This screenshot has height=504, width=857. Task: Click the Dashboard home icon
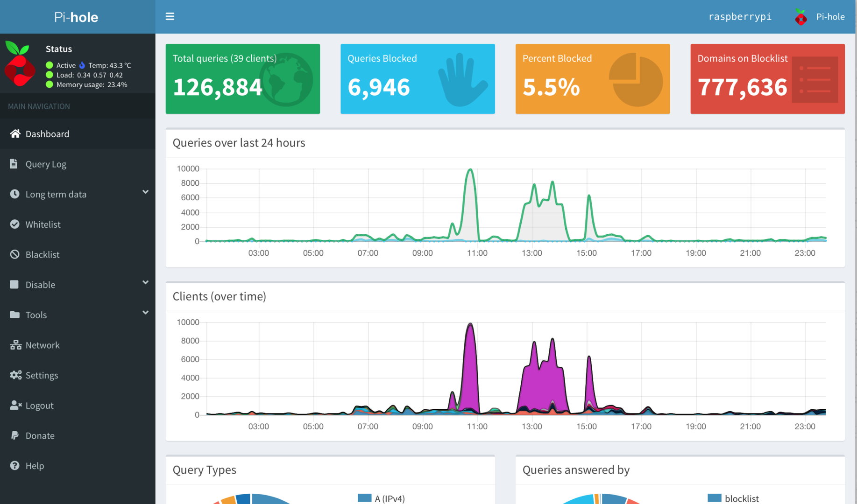pyautogui.click(x=15, y=134)
